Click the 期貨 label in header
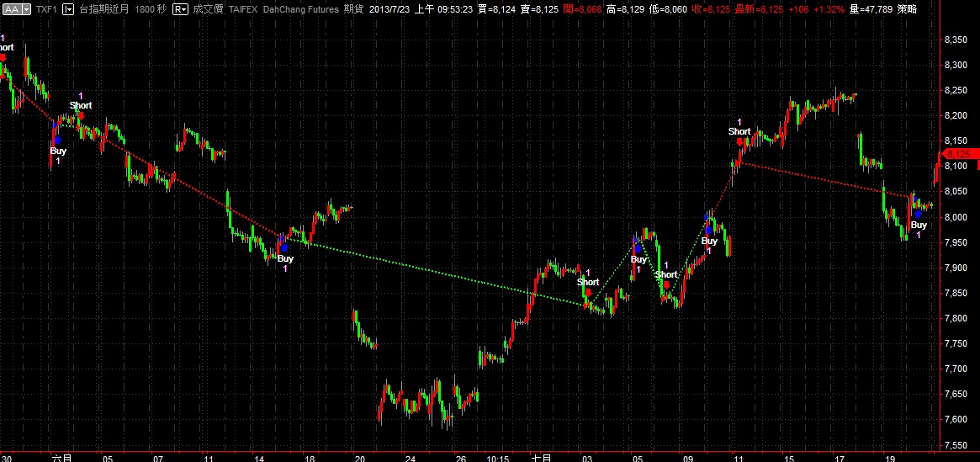This screenshot has height=462, width=980. (x=355, y=9)
